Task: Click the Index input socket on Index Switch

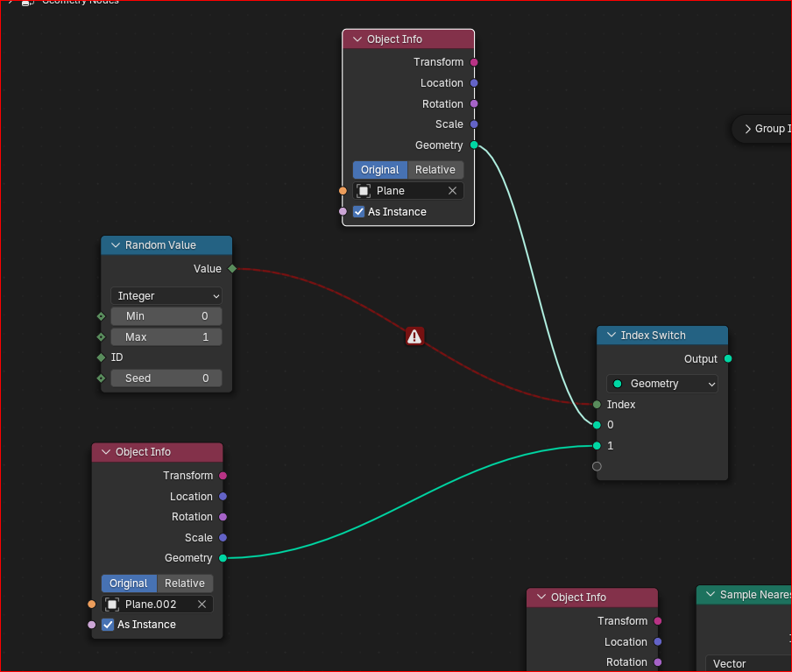Action: tap(597, 404)
